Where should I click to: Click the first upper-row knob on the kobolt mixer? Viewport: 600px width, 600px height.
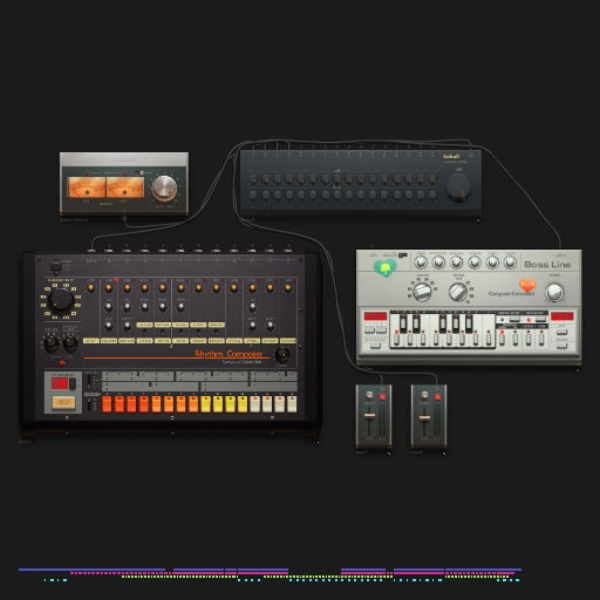point(253,179)
